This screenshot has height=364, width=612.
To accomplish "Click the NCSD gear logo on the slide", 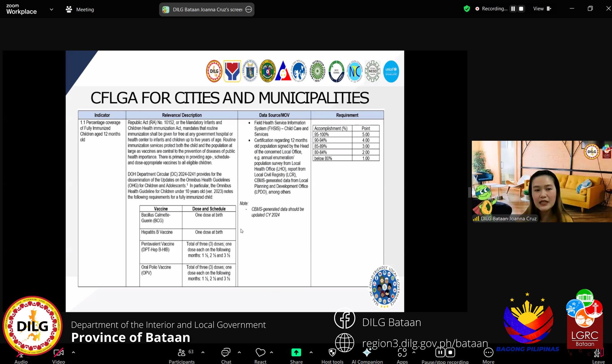I will coord(373,71).
